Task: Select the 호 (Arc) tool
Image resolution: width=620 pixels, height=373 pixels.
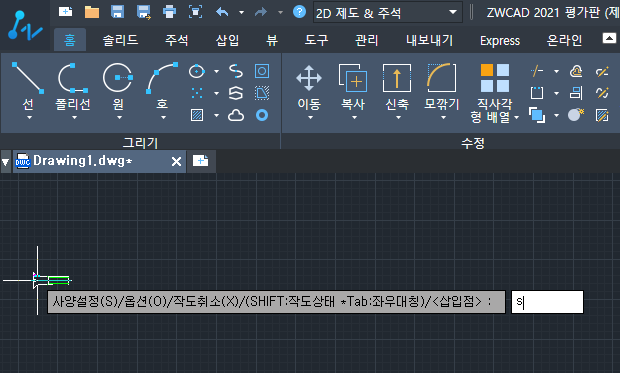Action: (x=162, y=86)
